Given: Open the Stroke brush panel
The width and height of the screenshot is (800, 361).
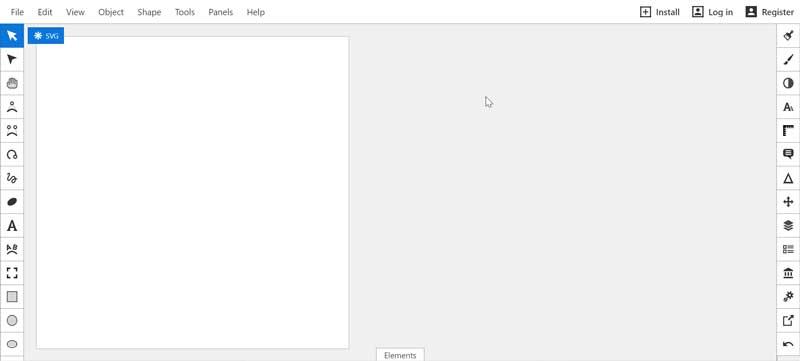Looking at the screenshot, I should tap(788, 60).
